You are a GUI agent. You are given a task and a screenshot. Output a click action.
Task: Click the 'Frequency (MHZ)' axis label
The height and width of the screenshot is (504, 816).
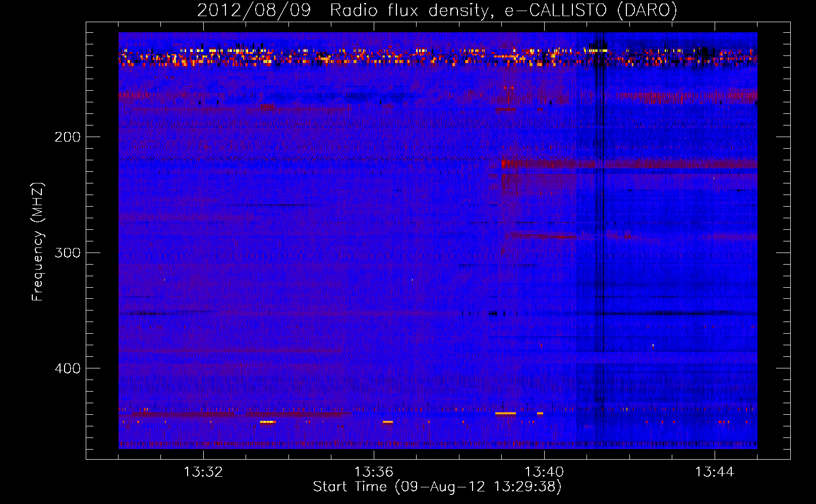point(38,242)
